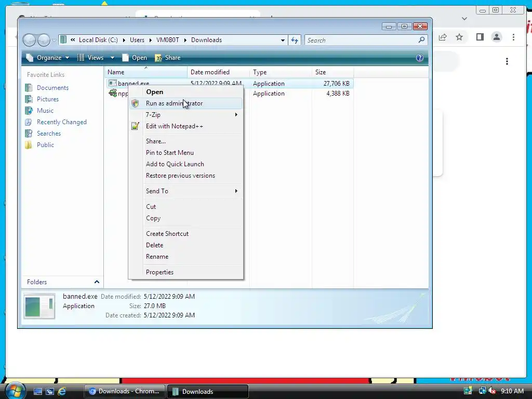The height and width of the screenshot is (399, 532).
Task: Sort by the Name column header
Action: [x=146, y=72]
